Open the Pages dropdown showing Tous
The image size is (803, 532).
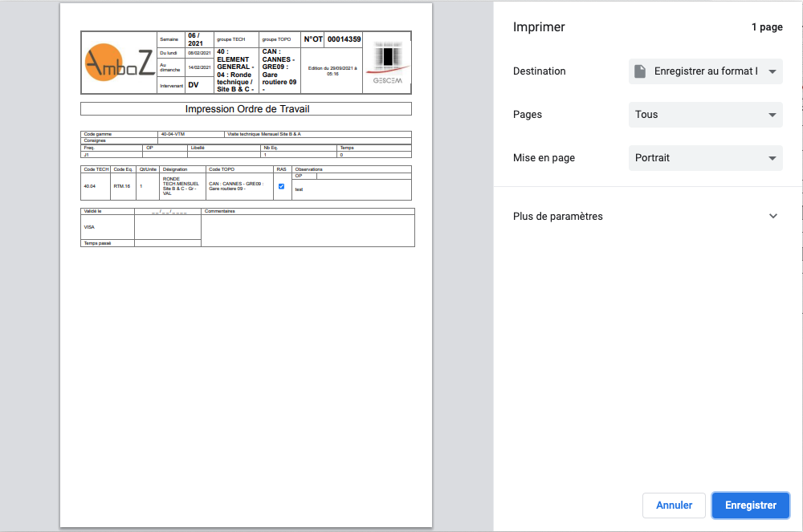(705, 115)
